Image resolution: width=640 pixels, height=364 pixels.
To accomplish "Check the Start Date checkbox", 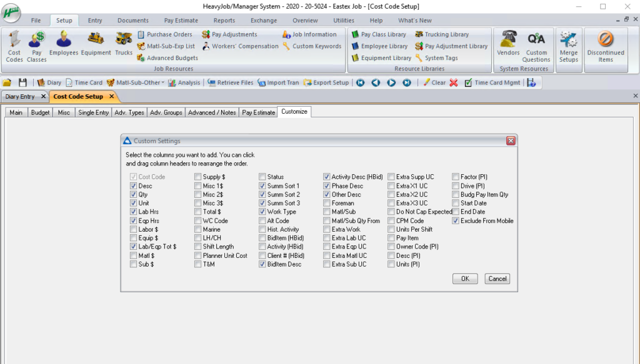I will (x=456, y=203).
